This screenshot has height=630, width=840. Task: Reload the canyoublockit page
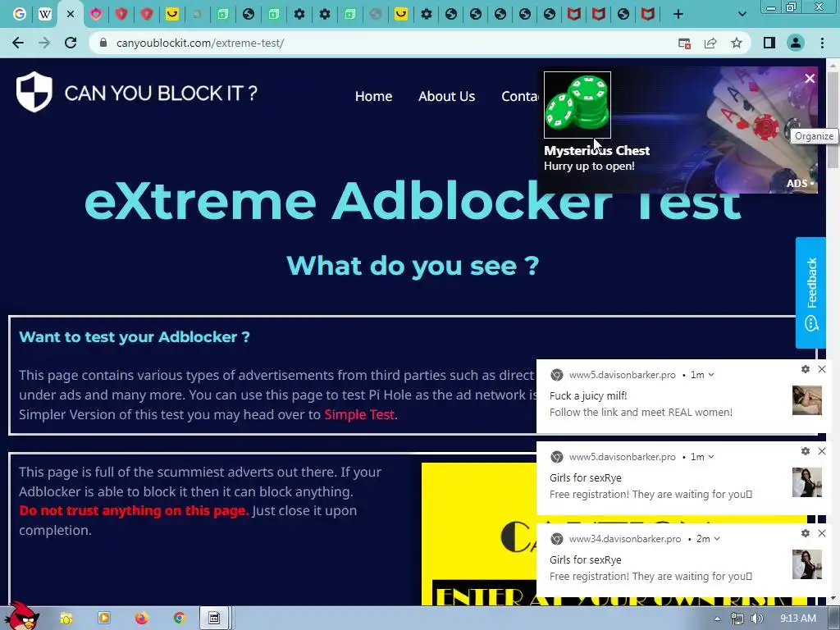(x=71, y=43)
